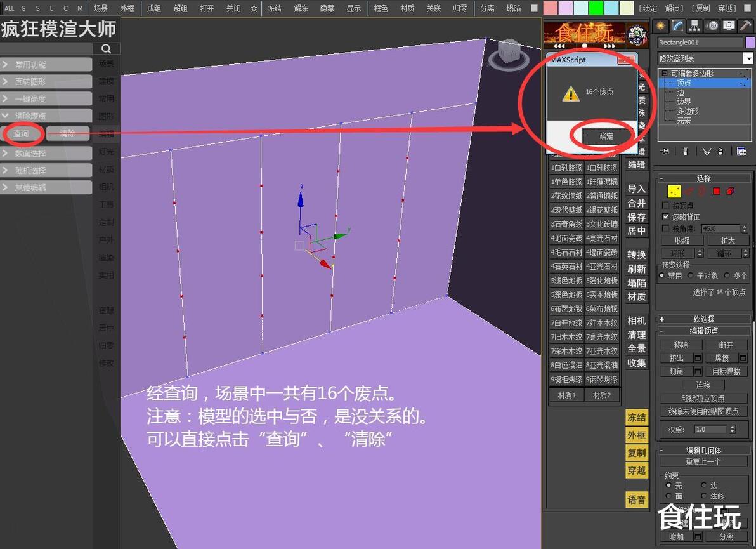The image size is (756, 549).
Task: Open the 材质 toolbar menu item
Action: (407, 8)
